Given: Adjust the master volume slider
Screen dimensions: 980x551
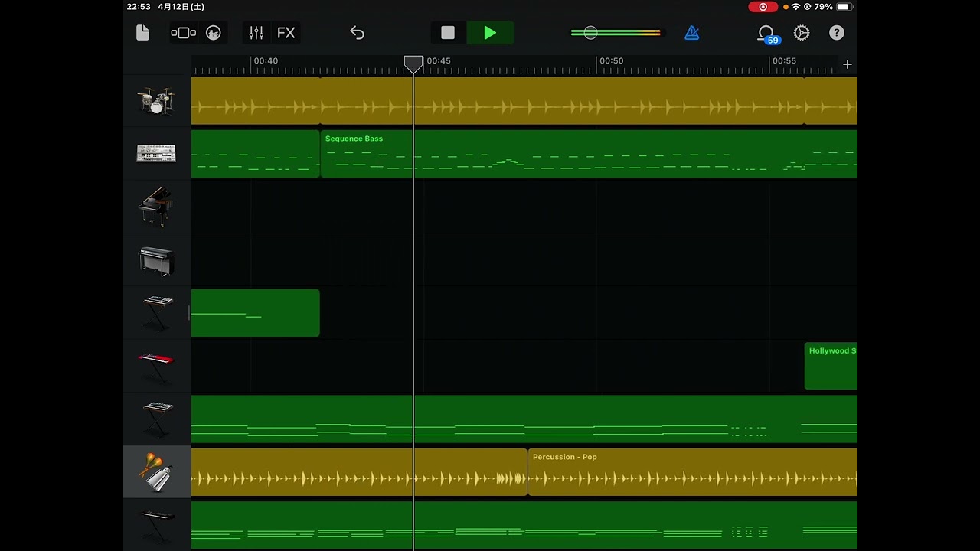Looking at the screenshot, I should coord(590,33).
